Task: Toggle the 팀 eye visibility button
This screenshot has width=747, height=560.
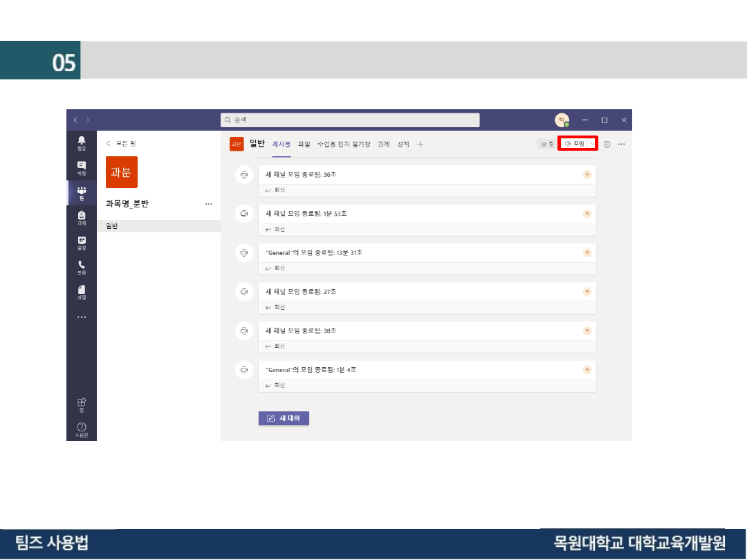Action: (547, 144)
